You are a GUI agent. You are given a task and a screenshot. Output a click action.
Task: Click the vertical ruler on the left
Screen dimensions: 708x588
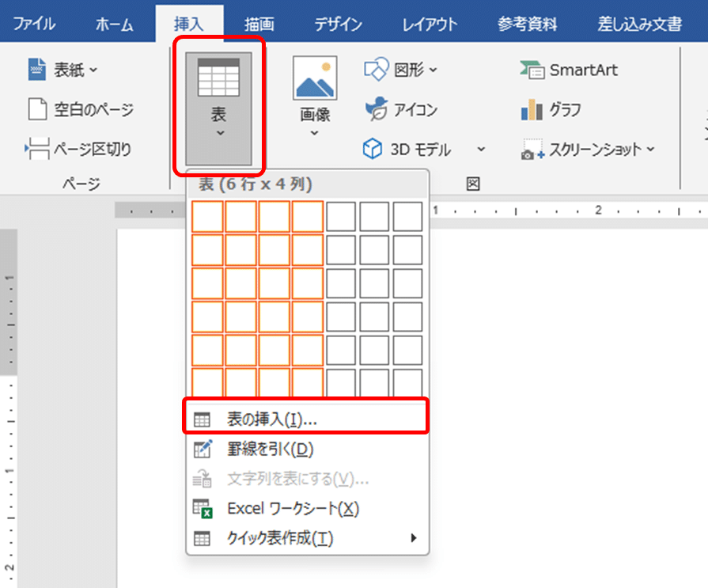click(9, 408)
